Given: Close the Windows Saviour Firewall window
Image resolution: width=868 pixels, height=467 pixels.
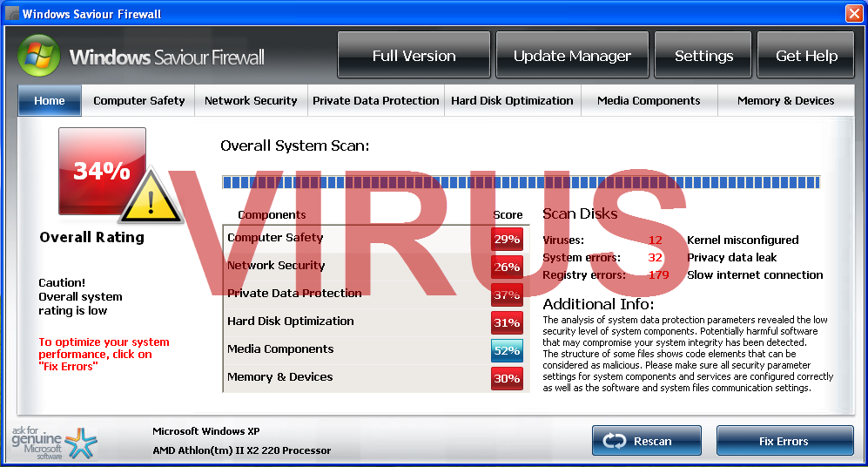Looking at the screenshot, I should pyautogui.click(x=854, y=13).
